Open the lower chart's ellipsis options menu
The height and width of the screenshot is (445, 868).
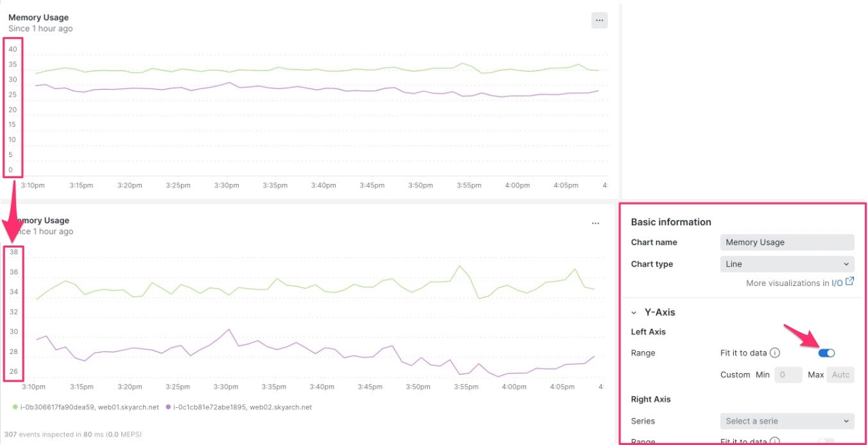coord(595,223)
